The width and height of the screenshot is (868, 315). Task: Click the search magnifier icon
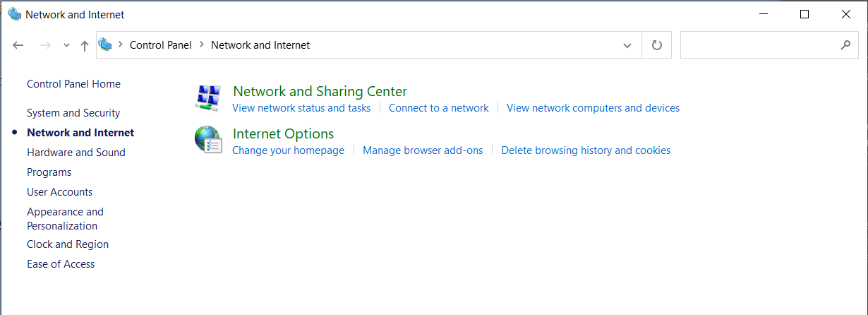click(x=846, y=45)
